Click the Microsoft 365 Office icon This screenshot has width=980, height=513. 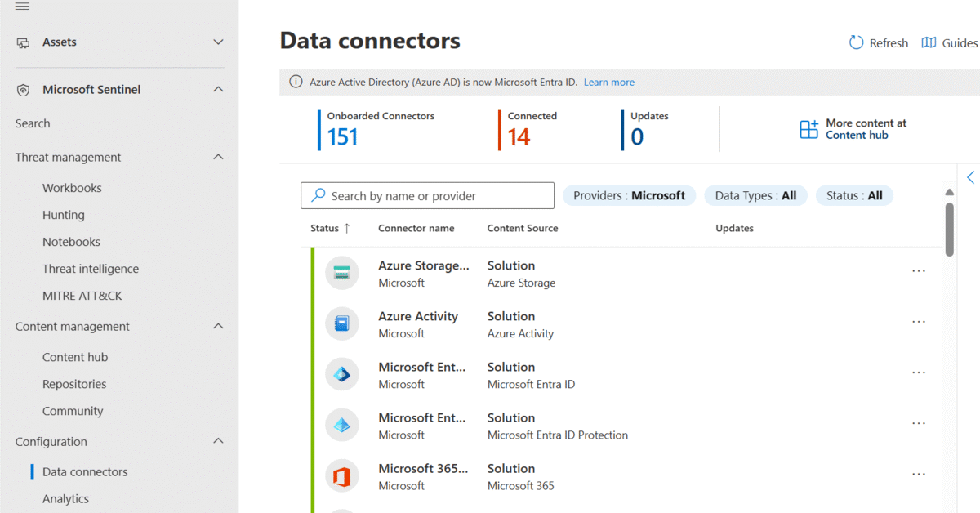tap(342, 475)
